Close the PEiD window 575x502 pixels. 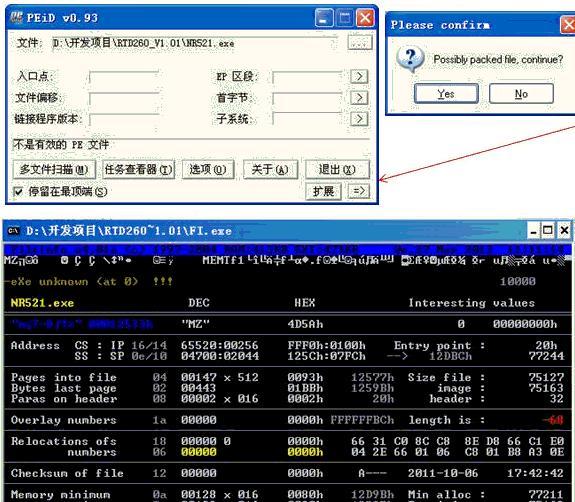tap(365, 18)
